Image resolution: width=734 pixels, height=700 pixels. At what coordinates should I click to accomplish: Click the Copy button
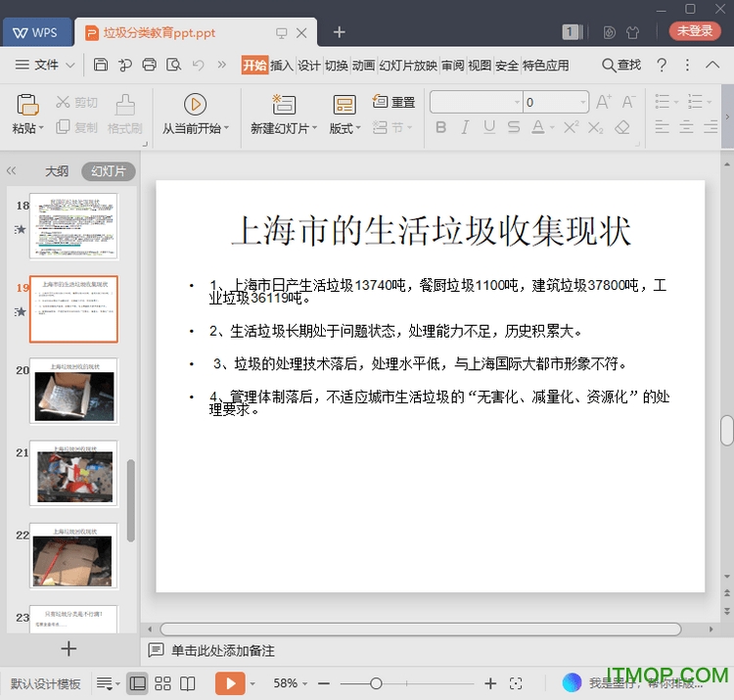pos(76,127)
